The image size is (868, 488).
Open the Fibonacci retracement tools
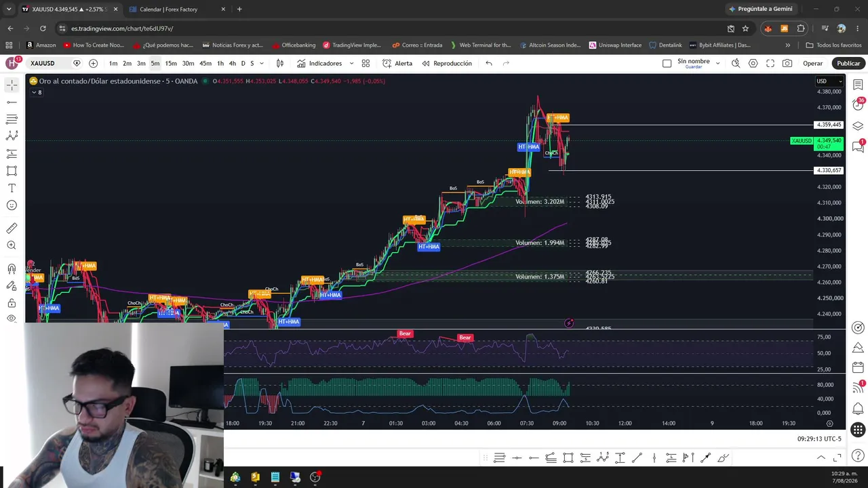click(12, 119)
